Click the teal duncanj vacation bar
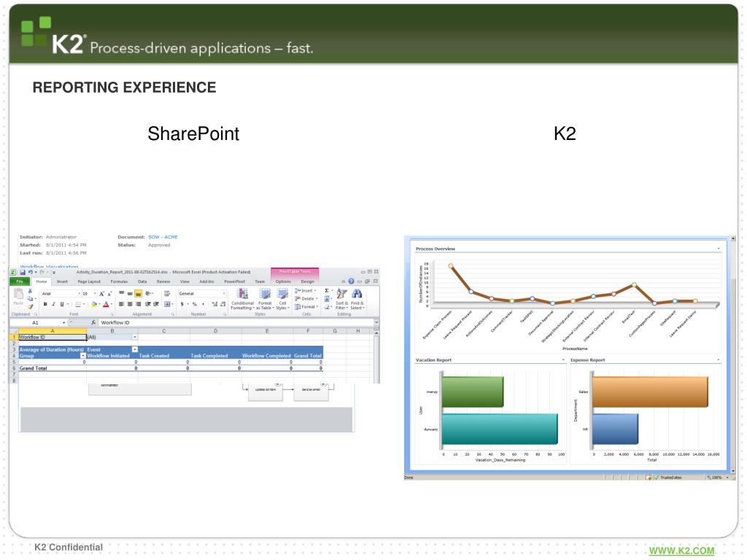This screenshot has width=747, height=560. tap(500, 429)
